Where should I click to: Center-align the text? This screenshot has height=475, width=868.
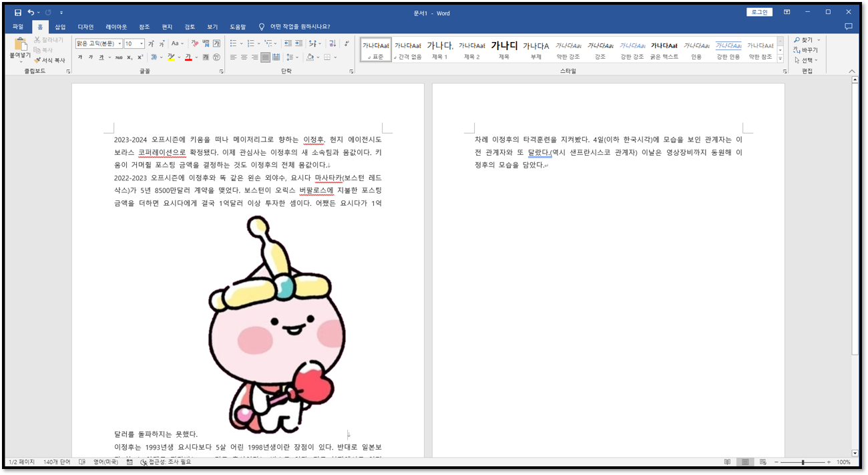[244, 57]
